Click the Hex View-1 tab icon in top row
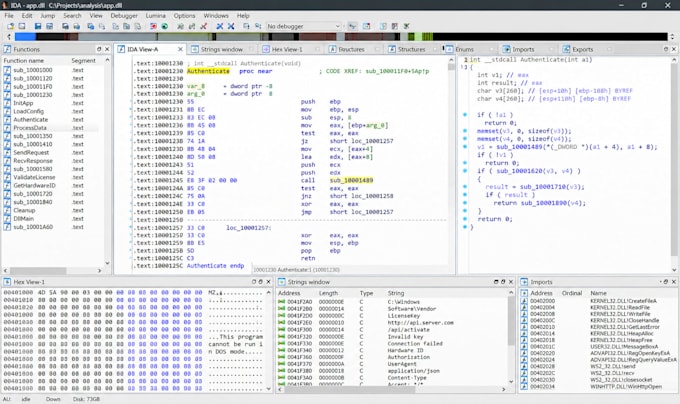This screenshot has width=680, height=404. coord(266,49)
